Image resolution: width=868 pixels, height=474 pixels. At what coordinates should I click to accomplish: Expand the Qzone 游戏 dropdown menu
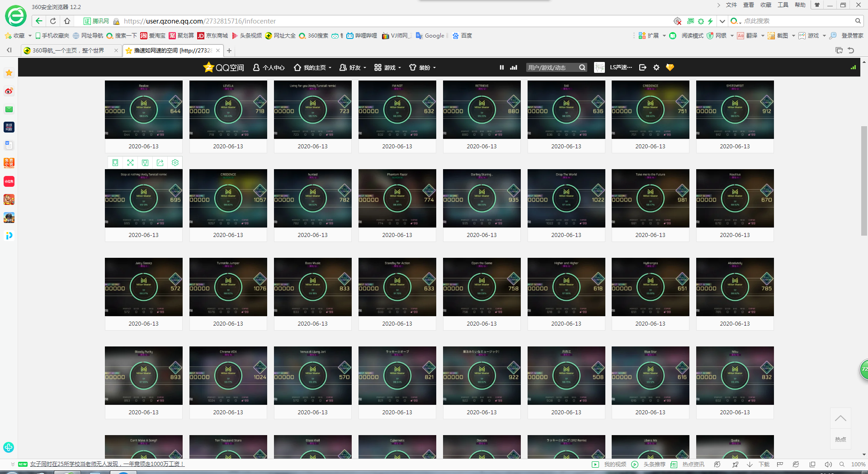pyautogui.click(x=400, y=68)
